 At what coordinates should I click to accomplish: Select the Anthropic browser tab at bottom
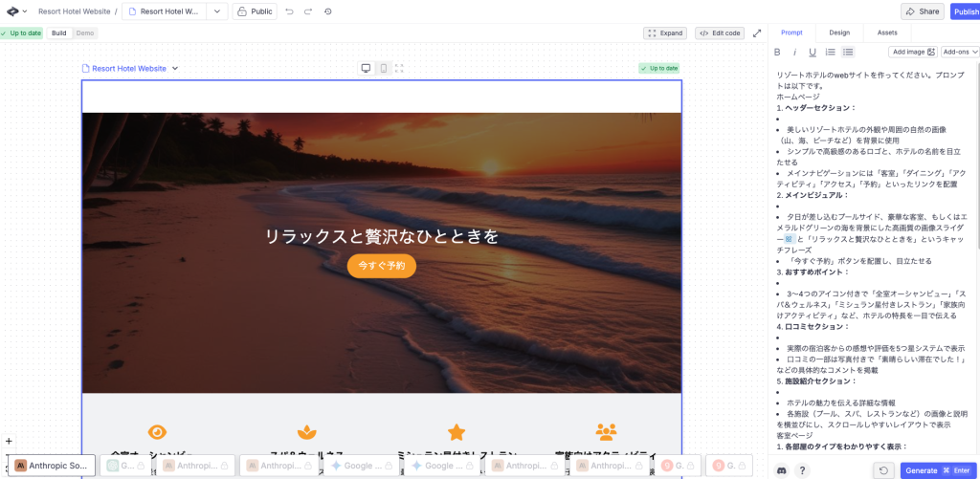tap(52, 466)
